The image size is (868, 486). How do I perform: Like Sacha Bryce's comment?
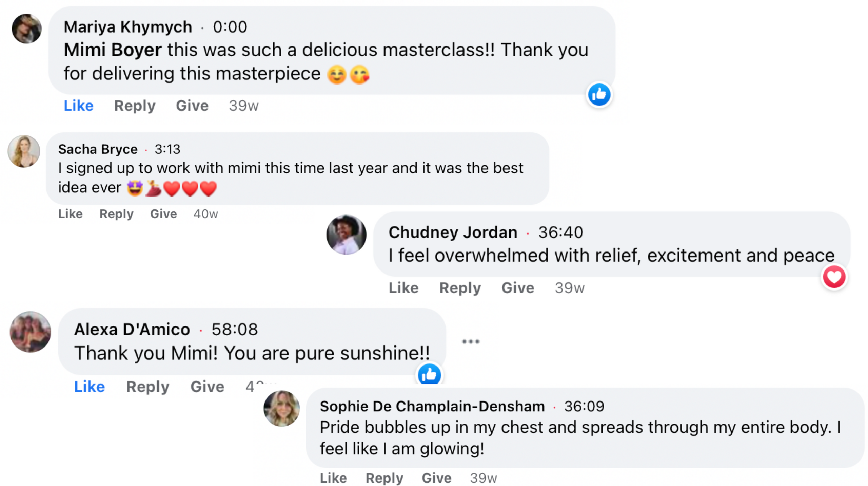point(70,213)
